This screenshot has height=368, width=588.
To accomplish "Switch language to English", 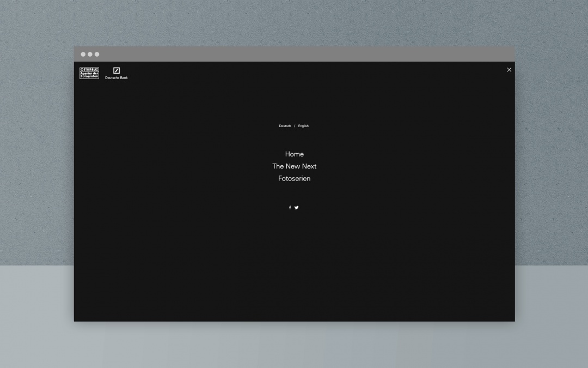I will [x=303, y=126].
